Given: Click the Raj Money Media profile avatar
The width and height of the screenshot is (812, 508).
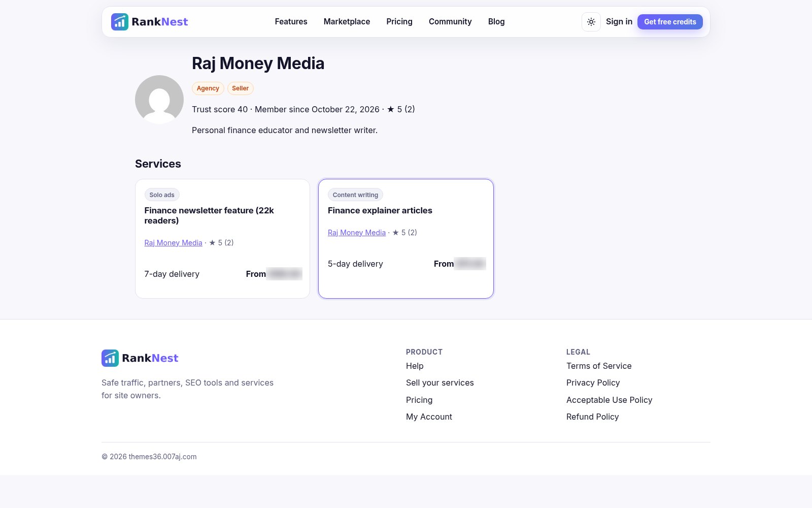Looking at the screenshot, I should [x=159, y=100].
